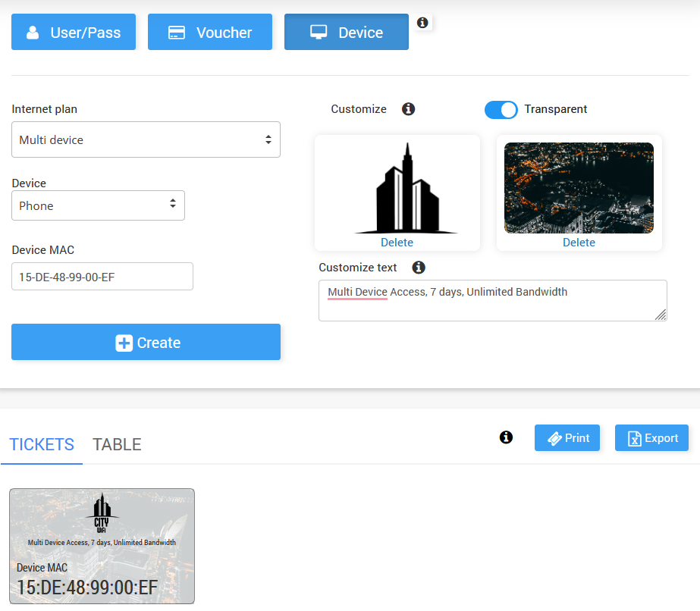Open the Internet plan dropdown

(x=146, y=140)
